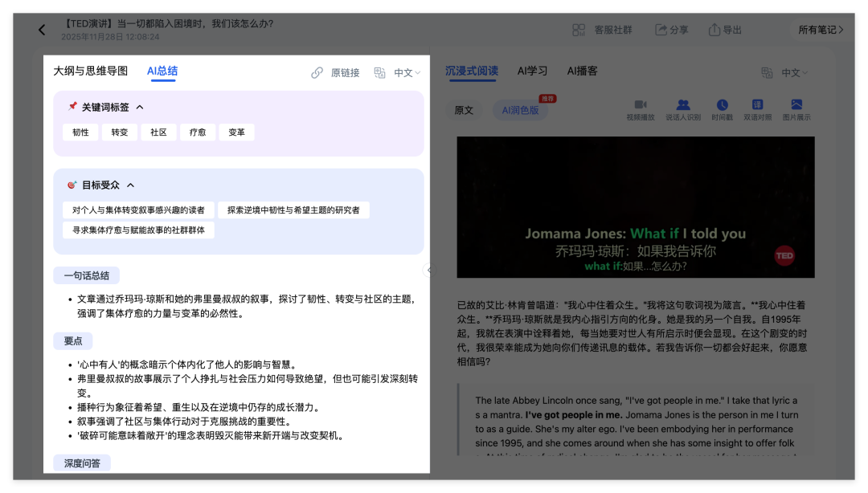
Task: Open the 原链接 text link
Action: 345,72
